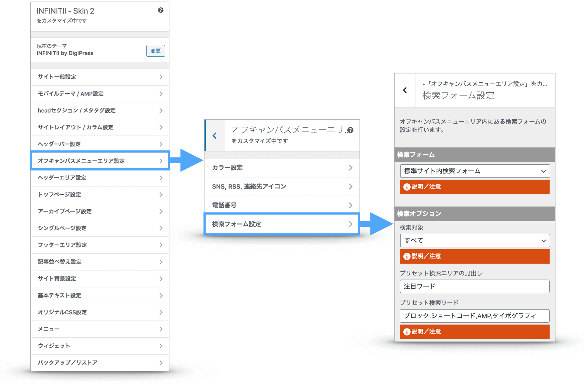Click the プリセット検索ワード text field
The image size is (584, 392).
tap(474, 316)
